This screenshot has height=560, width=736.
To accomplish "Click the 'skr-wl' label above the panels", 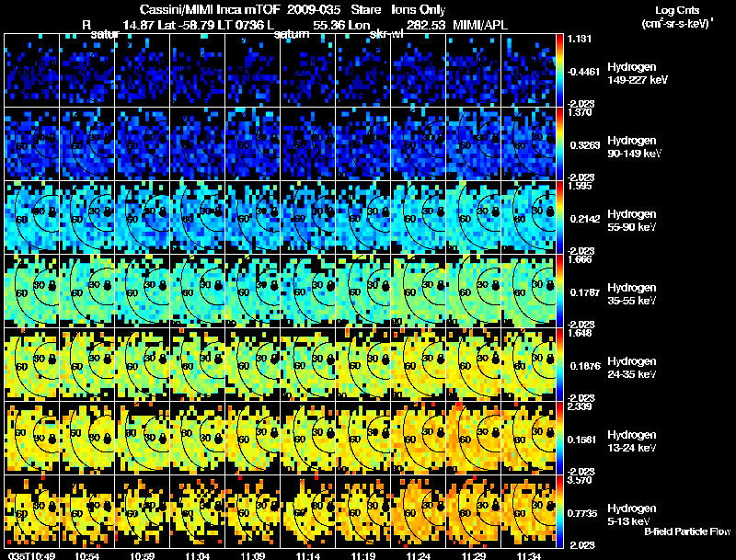I will click(x=386, y=34).
